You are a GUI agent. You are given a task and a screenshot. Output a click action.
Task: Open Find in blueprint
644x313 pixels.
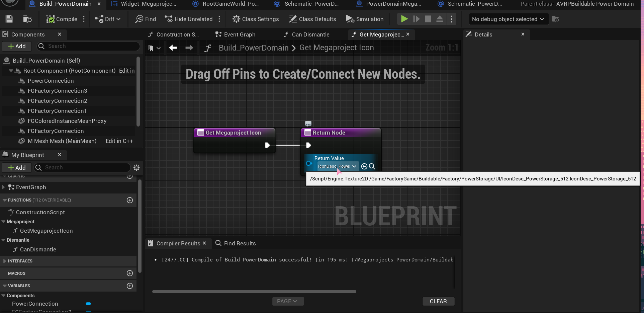[x=146, y=19]
